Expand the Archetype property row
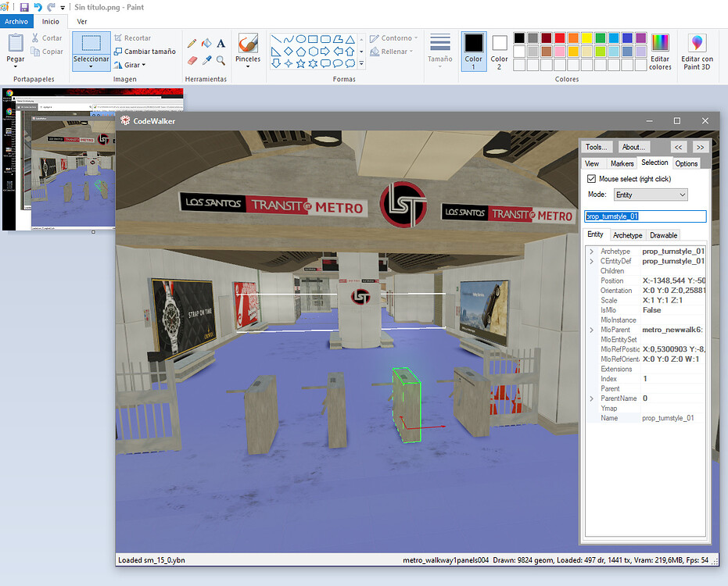Screen dimensions: 728x586 [592, 252]
